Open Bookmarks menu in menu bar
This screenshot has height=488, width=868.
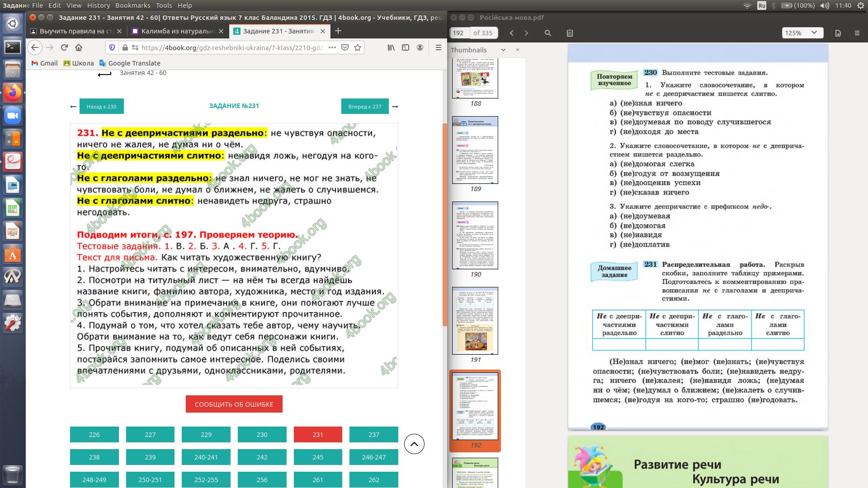tap(132, 5)
